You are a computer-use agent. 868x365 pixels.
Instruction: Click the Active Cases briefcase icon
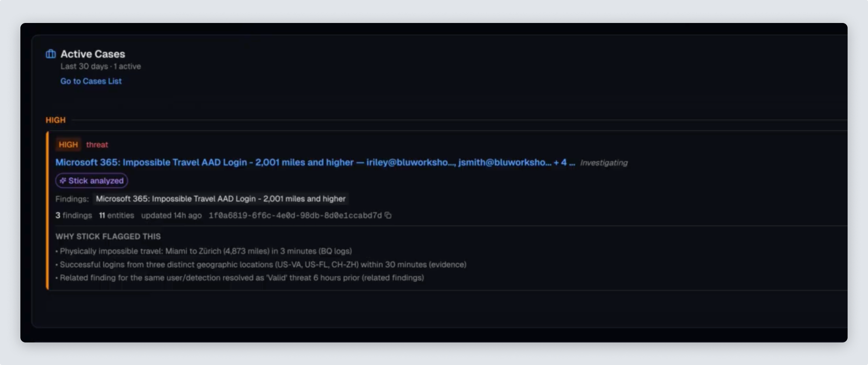pos(51,54)
